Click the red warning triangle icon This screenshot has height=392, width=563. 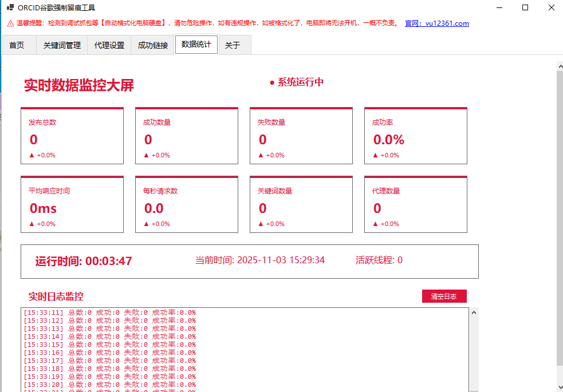[10, 23]
